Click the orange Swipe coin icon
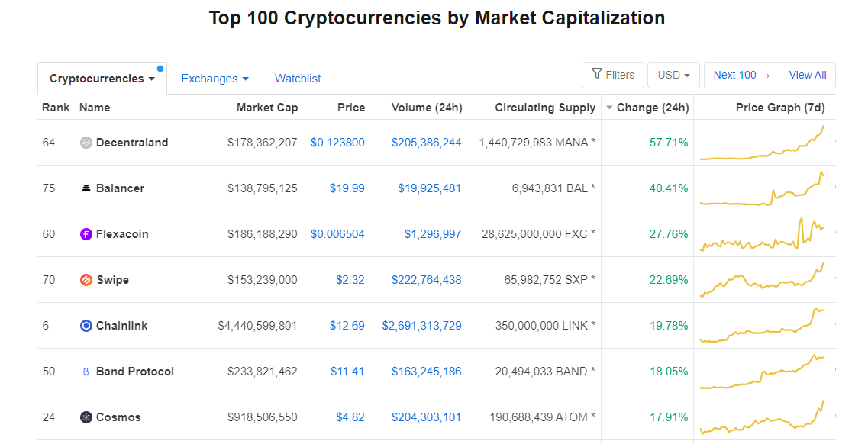The width and height of the screenshot is (868, 444). pos(86,280)
